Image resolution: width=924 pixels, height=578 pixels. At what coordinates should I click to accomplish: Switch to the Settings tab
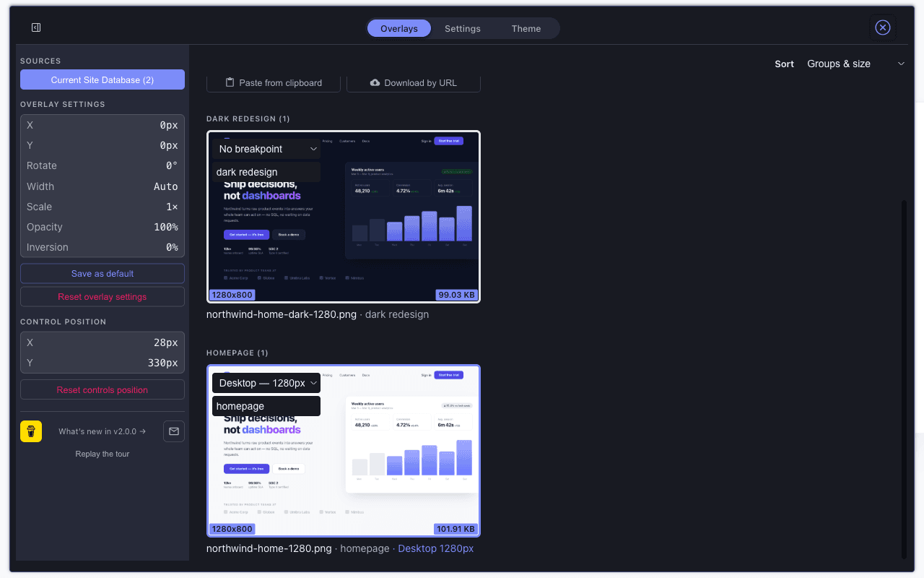coord(463,28)
